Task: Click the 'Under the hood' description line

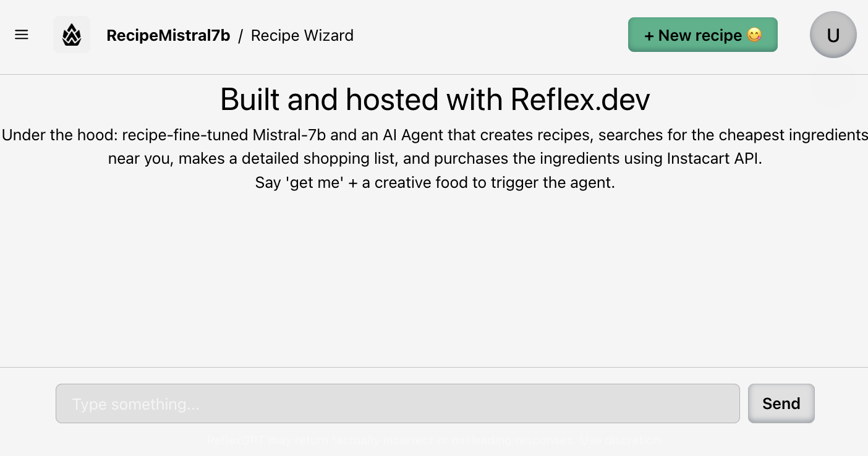Action: [435, 135]
